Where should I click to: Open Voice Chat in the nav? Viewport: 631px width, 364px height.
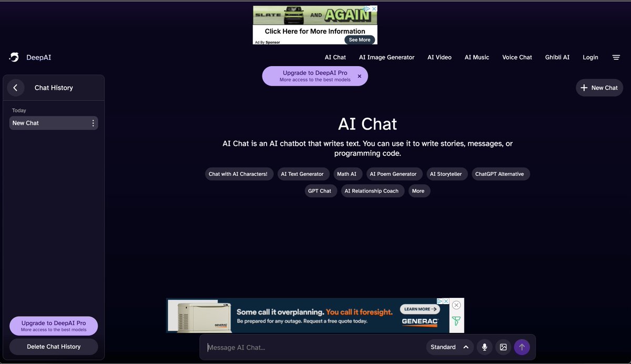point(517,57)
